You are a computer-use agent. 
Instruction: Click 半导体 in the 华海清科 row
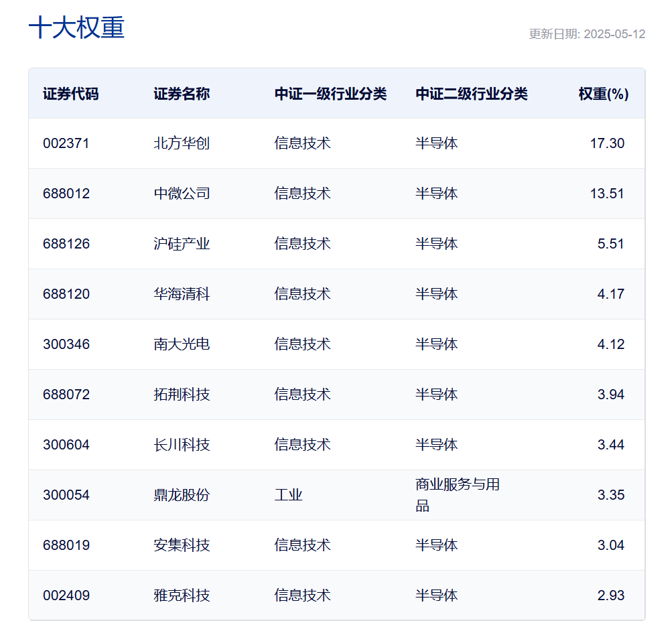tap(436, 294)
